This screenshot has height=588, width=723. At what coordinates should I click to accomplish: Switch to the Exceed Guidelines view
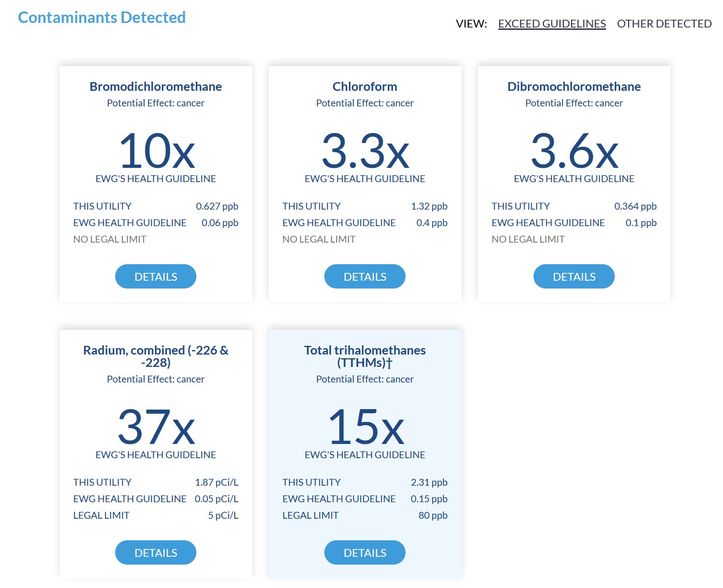point(551,24)
